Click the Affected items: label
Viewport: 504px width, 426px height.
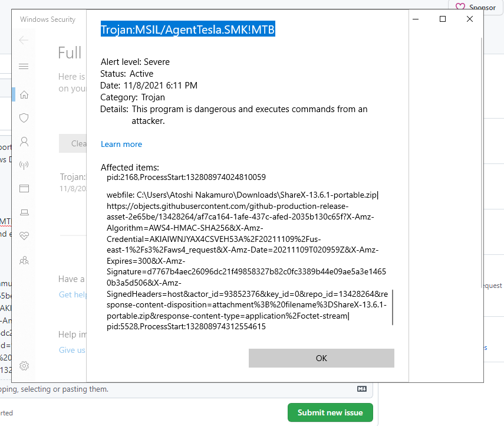(x=130, y=168)
